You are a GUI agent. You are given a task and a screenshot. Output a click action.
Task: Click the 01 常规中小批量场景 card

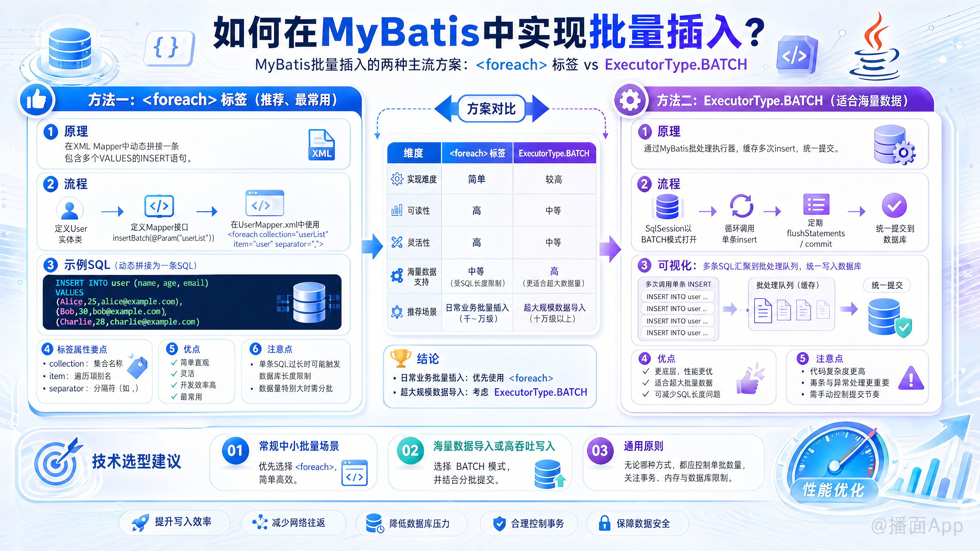[x=293, y=462]
